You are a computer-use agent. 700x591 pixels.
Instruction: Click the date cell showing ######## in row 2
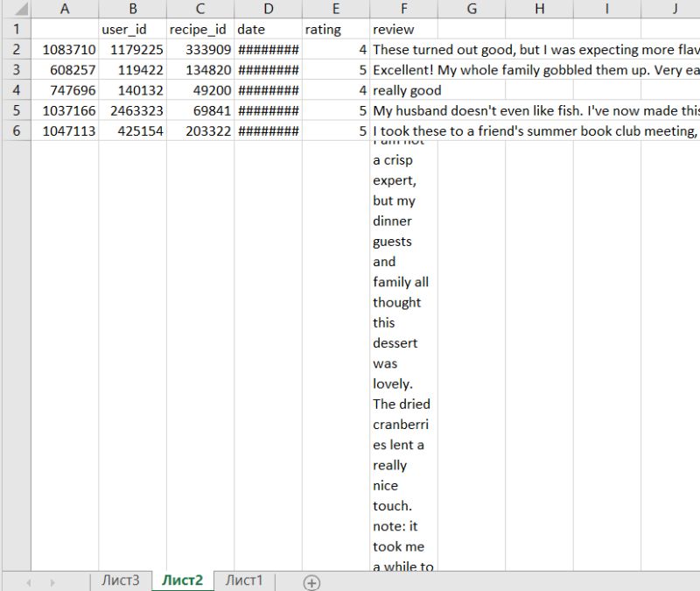point(268,49)
